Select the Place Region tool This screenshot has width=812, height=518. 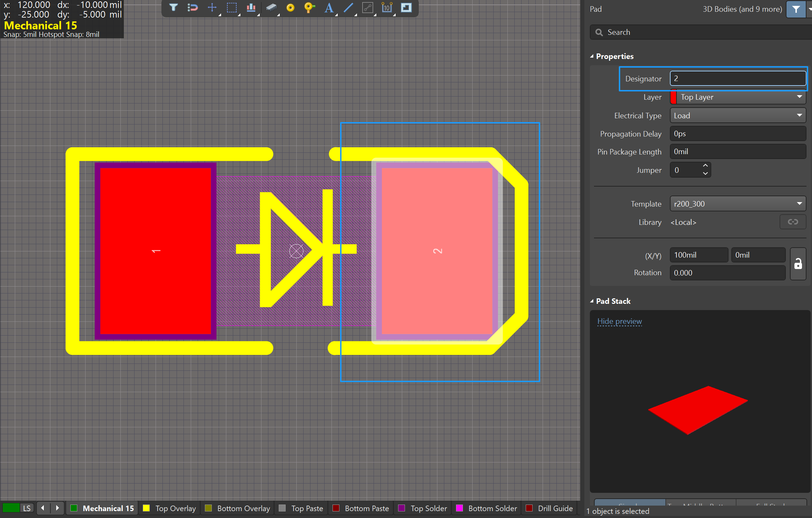(x=406, y=7)
